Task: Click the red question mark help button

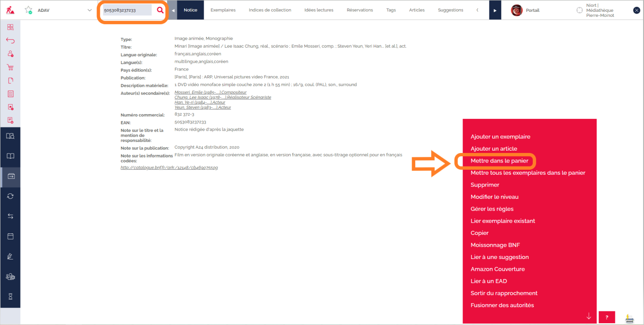Action: click(x=607, y=317)
